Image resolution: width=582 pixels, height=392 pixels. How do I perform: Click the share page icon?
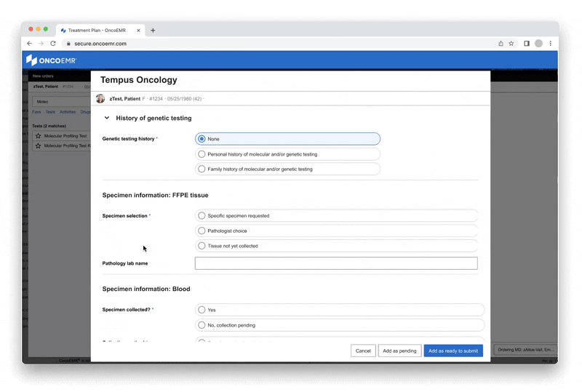[501, 44]
